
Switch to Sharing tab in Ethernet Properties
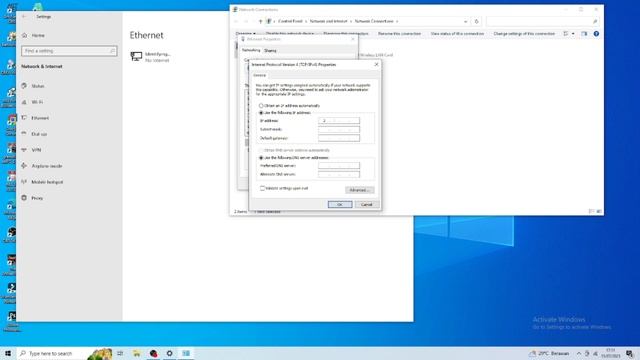point(270,51)
